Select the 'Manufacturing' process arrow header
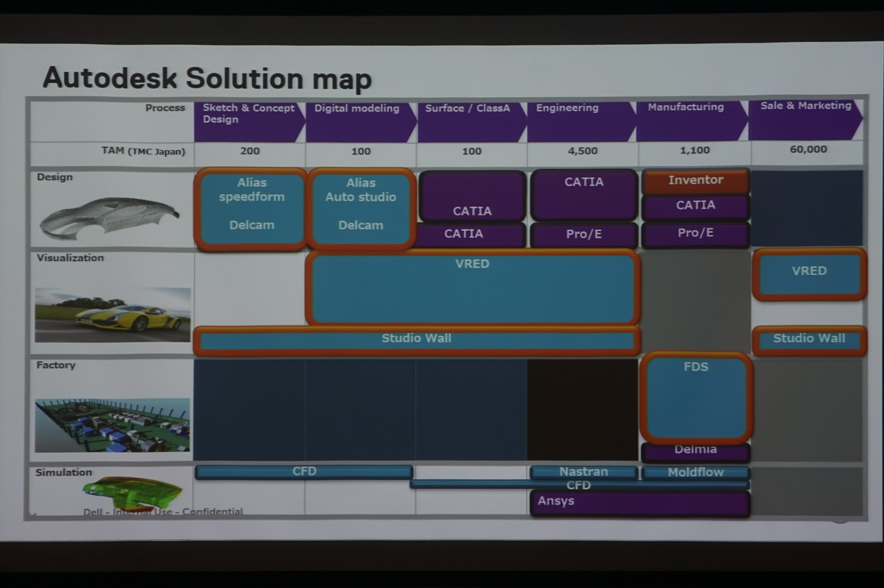Image resolution: width=884 pixels, height=588 pixels. click(x=692, y=121)
